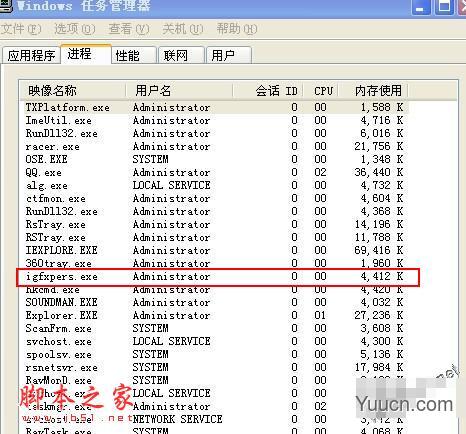Open the 选项(O) menu
This screenshot has height=434, width=466.
click(75, 29)
